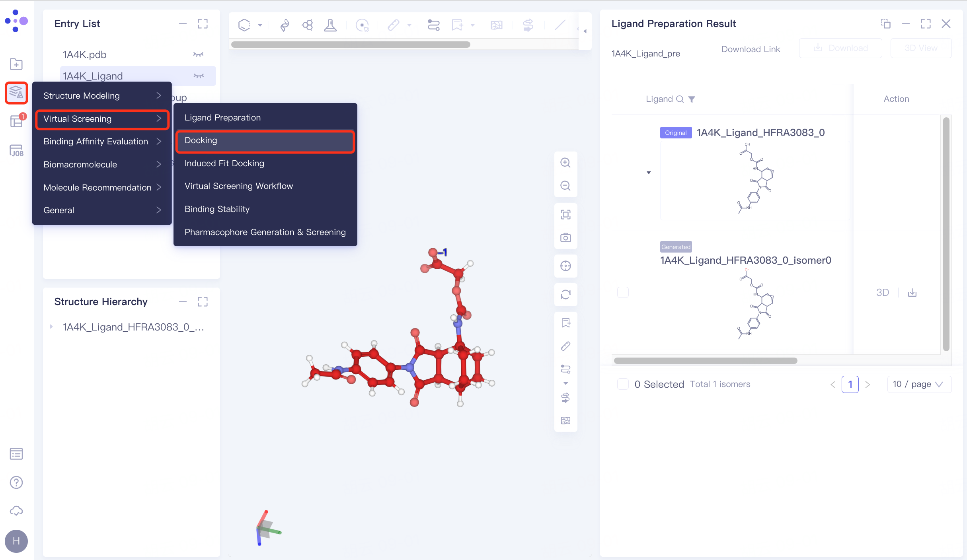The width and height of the screenshot is (967, 560).
Task: Check the select-all checkbox near 0 Selected
Action: click(x=623, y=384)
